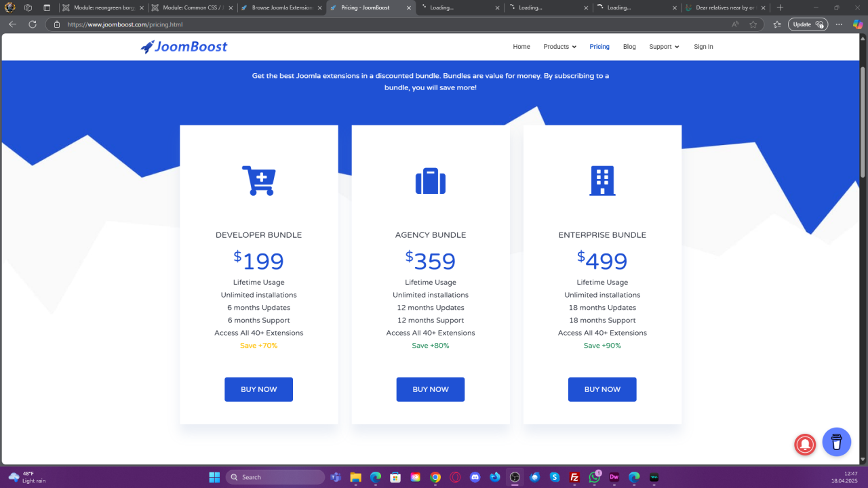Click Buy Now under Enterprise Bundle
Viewport: 868px width, 488px height.
coord(602,389)
